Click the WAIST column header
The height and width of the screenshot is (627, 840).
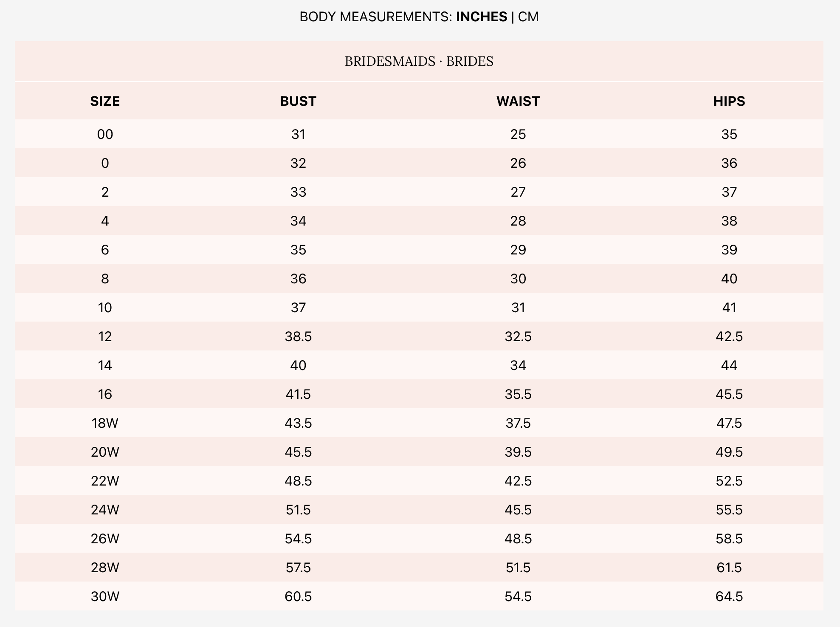pyautogui.click(x=518, y=101)
